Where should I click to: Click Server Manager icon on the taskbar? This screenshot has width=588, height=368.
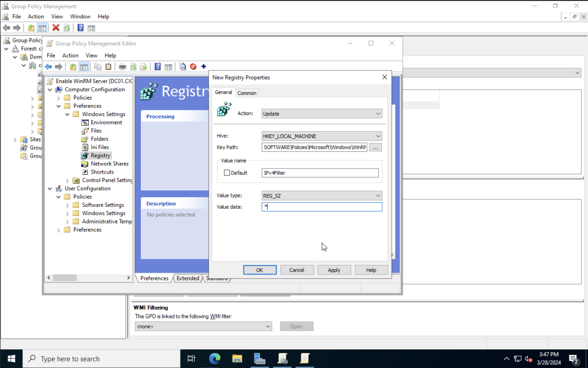tap(260, 359)
